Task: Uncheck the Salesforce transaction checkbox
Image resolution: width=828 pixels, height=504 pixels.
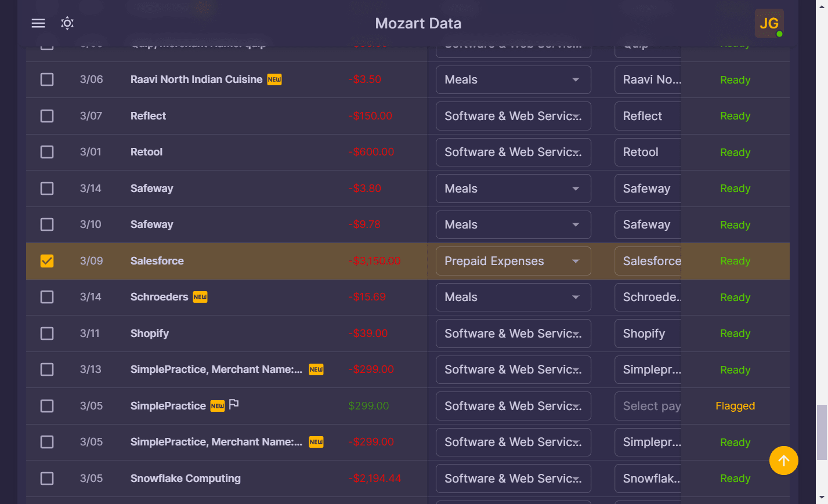Action: (x=46, y=261)
